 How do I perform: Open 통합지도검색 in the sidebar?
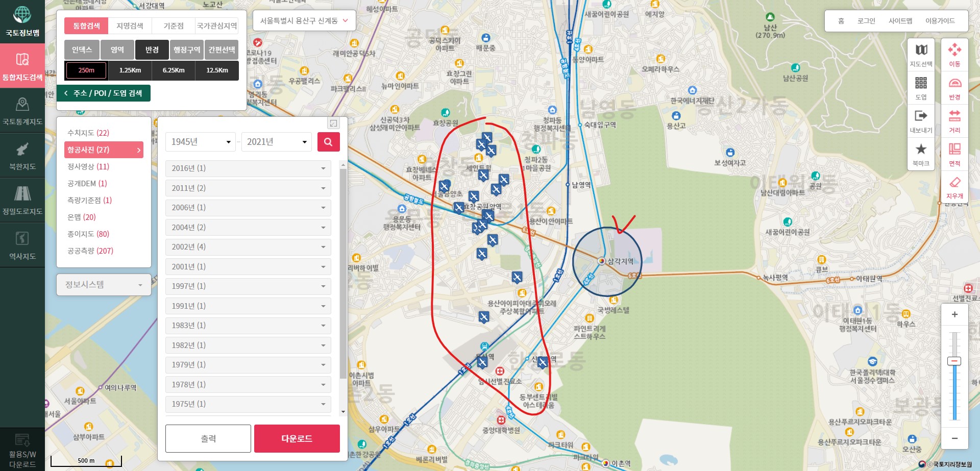tap(22, 66)
